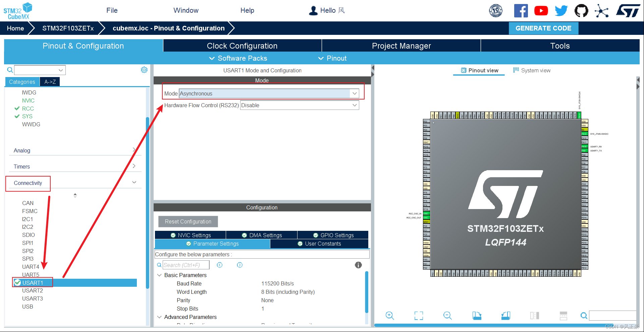Open the Software Packs dropdown

coord(238,58)
